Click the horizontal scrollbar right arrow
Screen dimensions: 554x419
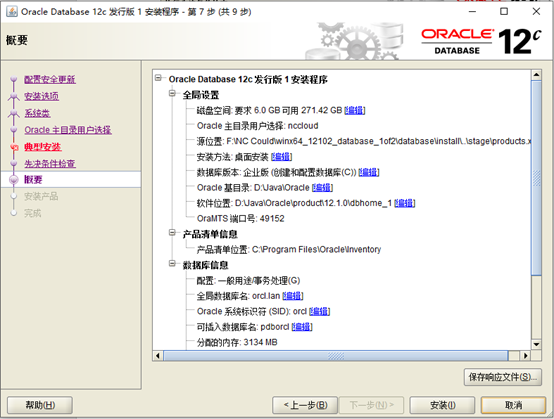point(526,355)
